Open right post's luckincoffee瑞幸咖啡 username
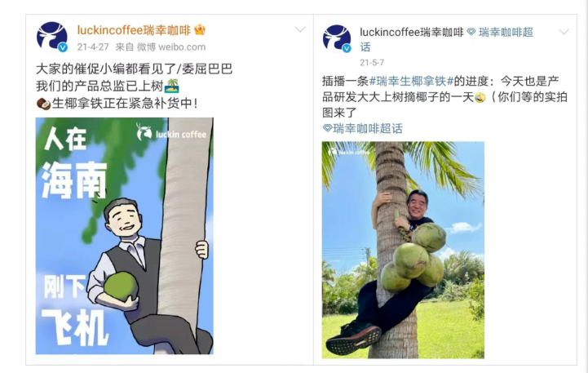 click(x=411, y=33)
